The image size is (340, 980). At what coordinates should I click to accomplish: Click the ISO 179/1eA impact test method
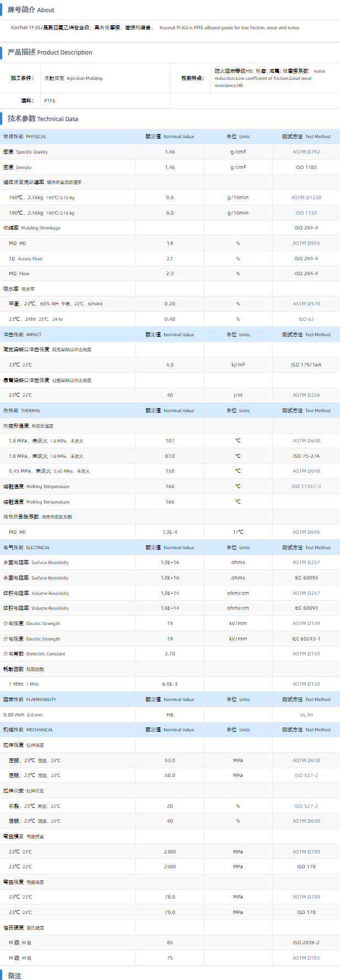pyautogui.click(x=306, y=365)
